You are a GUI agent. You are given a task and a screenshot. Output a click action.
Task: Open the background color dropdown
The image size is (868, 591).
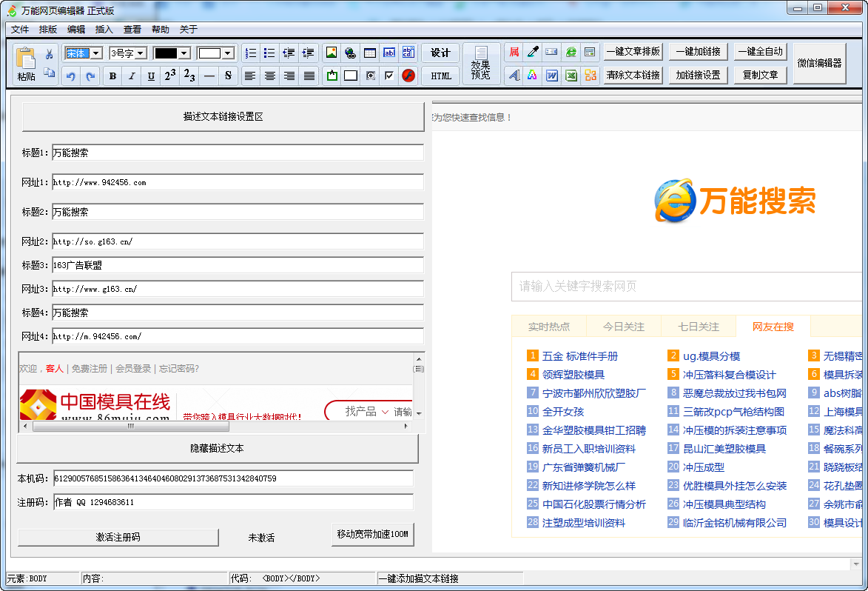click(x=226, y=53)
